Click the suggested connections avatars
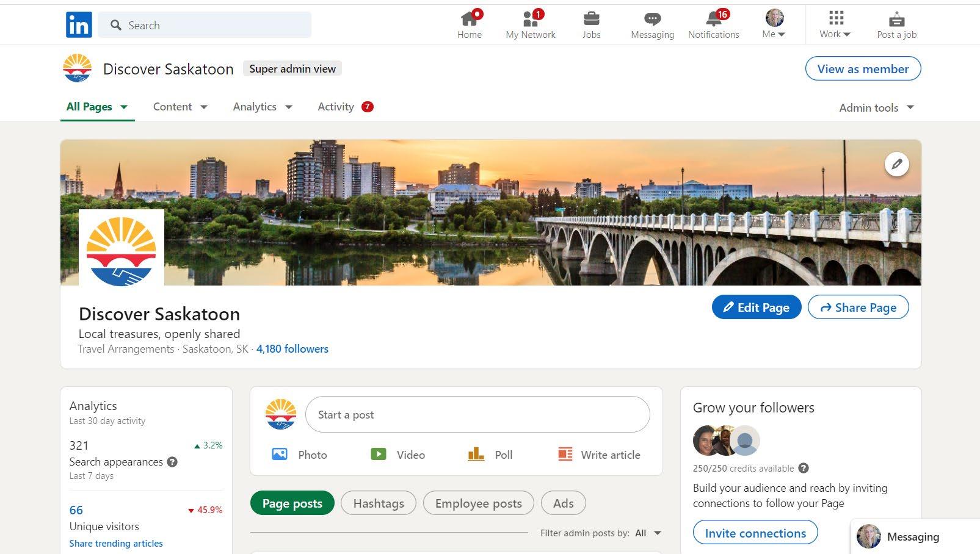This screenshot has height=554, width=980. tap(726, 441)
